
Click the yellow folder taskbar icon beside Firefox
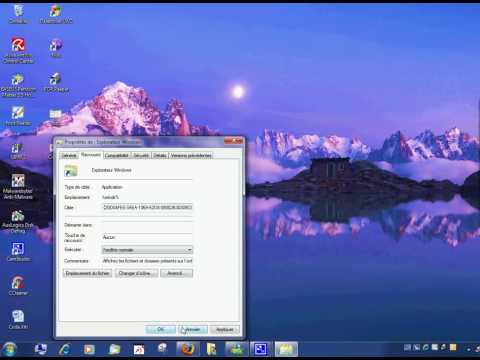pos(211,349)
